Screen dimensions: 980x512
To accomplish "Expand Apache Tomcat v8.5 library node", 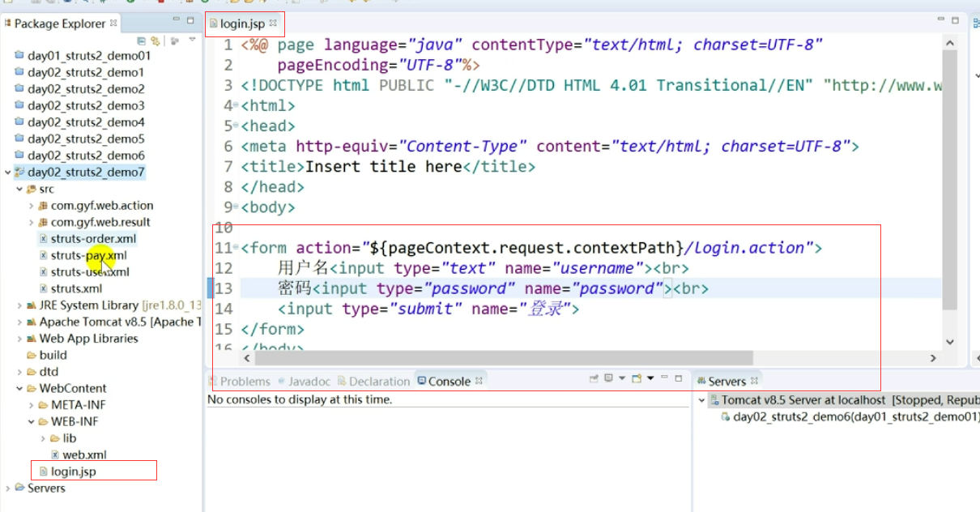I will (19, 322).
